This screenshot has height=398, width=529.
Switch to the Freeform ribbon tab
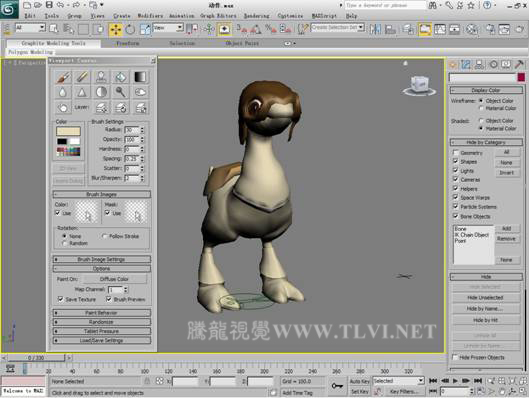[x=128, y=43]
